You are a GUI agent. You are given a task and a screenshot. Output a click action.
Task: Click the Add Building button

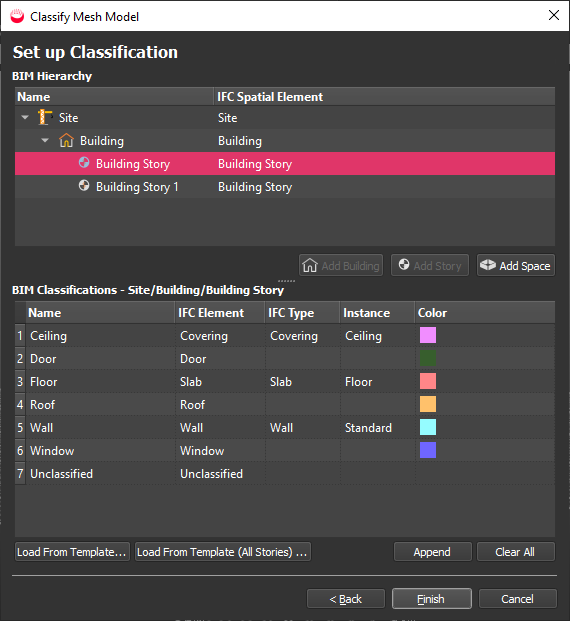(x=341, y=265)
